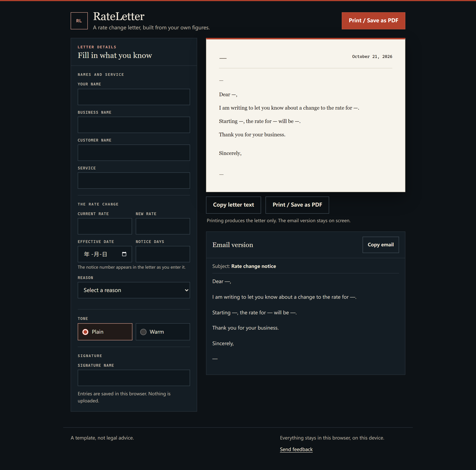The height and width of the screenshot is (470, 476).
Task: Click the header Print / Save as PDF button
Action: pos(373,21)
